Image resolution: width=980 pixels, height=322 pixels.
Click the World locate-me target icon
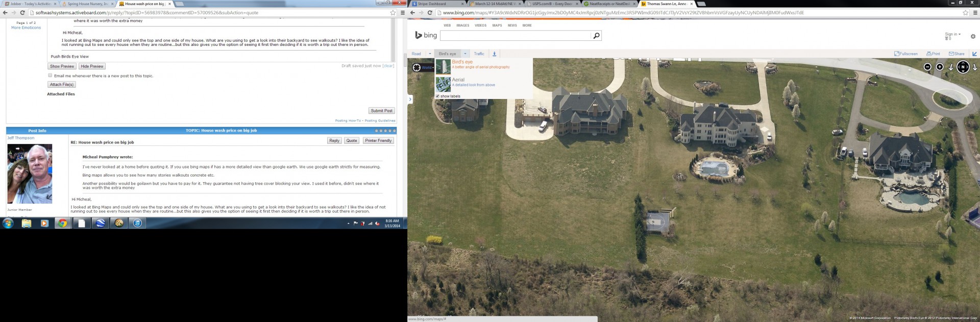coord(416,67)
